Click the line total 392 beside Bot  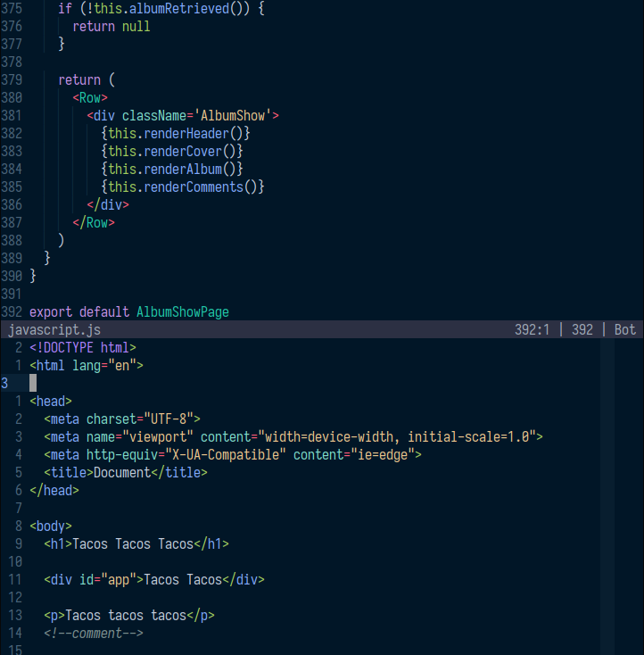pos(582,330)
